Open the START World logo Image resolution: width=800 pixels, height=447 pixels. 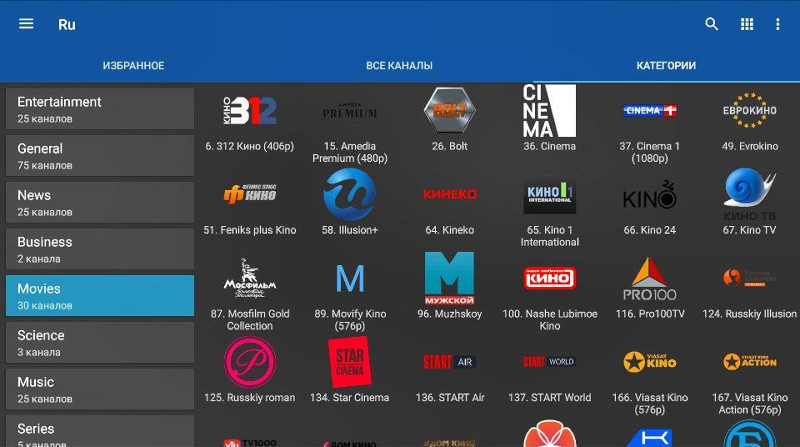coord(549,362)
